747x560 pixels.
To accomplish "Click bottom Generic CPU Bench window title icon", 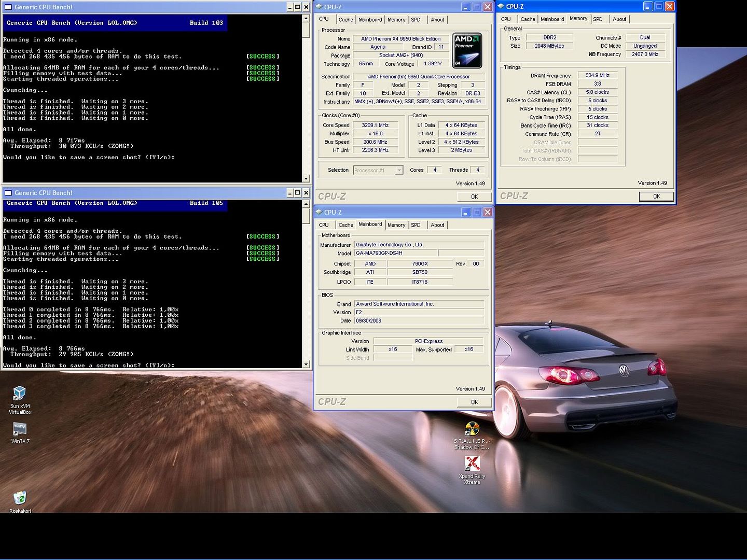I will click(8, 193).
